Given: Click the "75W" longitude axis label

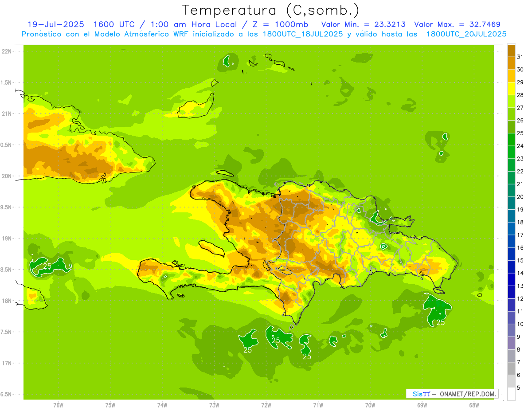Looking at the screenshot, I should click(x=110, y=405).
